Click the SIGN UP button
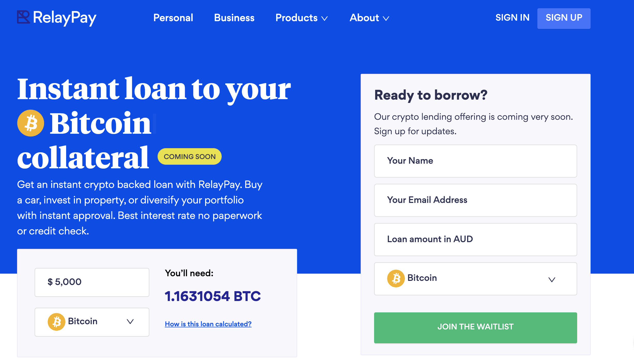 tap(564, 18)
